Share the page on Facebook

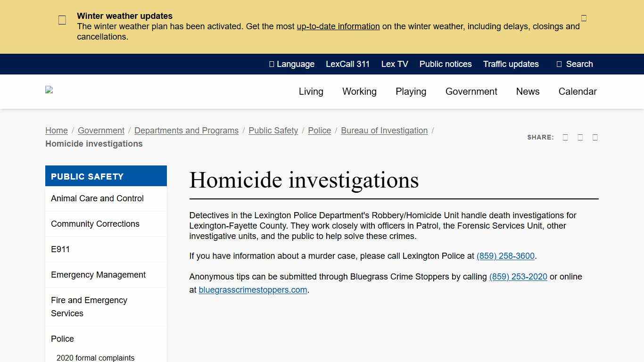(x=565, y=137)
